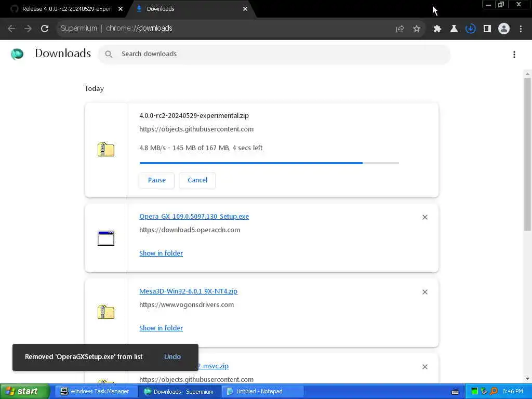Switch to Untitled - Notepad in taskbar
This screenshot has width=532, height=399.
tap(262, 392)
